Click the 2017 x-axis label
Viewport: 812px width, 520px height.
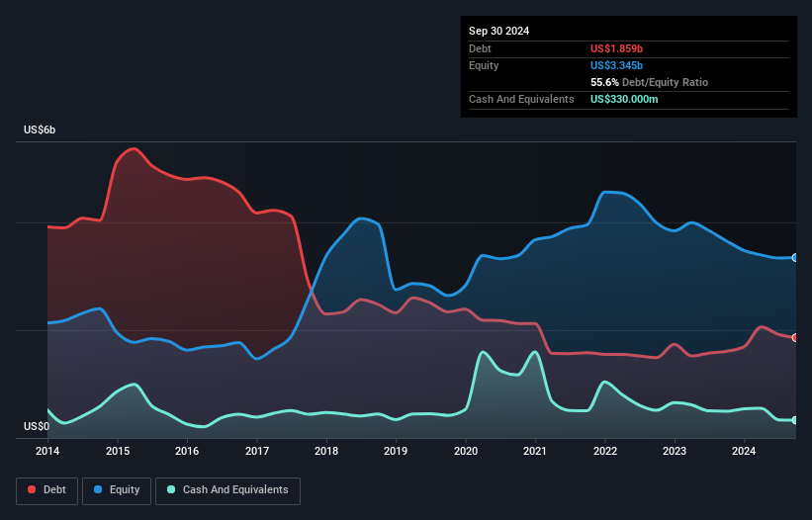coord(257,451)
